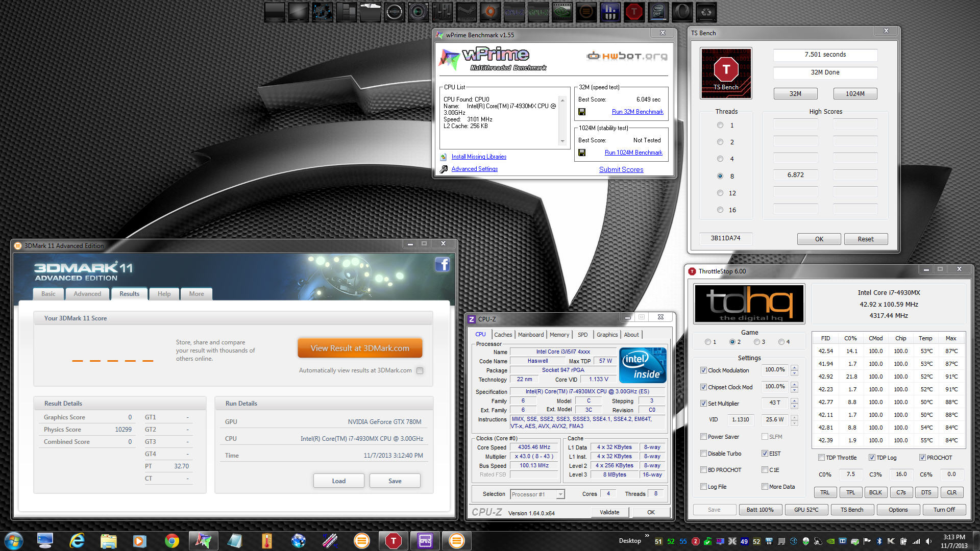
Task: Click Validate button in CPU-Z
Action: point(609,512)
